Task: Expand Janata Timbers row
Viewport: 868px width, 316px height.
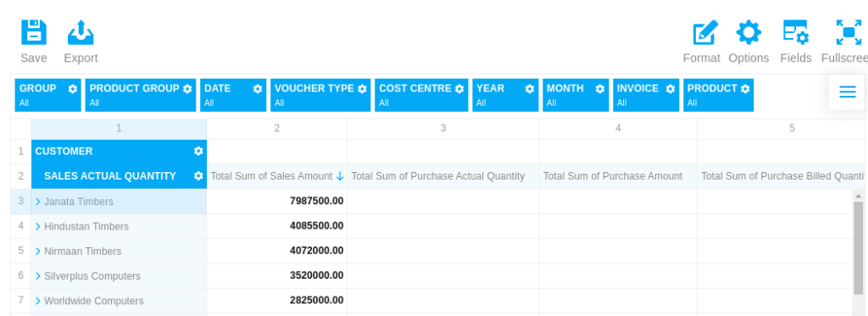Action: (38, 202)
